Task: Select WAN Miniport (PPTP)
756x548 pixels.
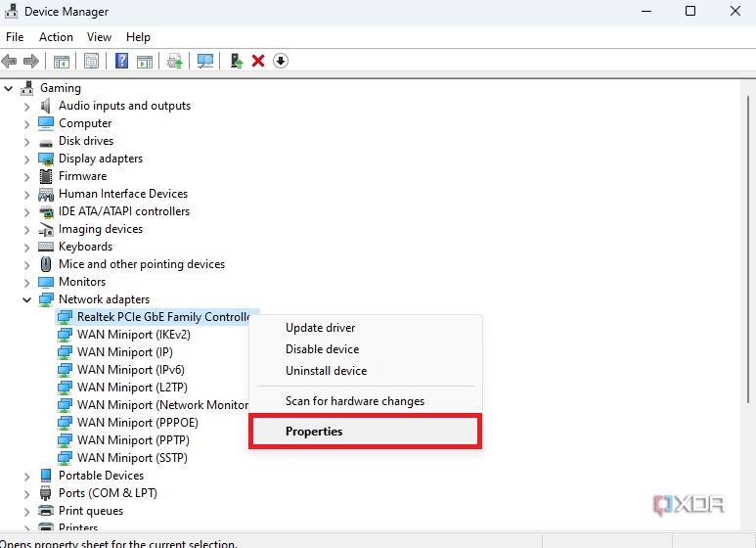Action: point(133,440)
